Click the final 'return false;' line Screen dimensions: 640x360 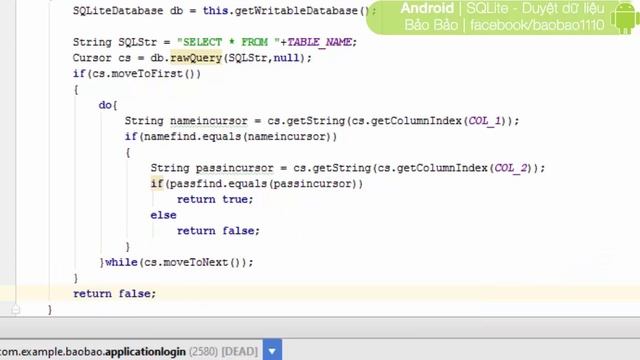(114, 293)
